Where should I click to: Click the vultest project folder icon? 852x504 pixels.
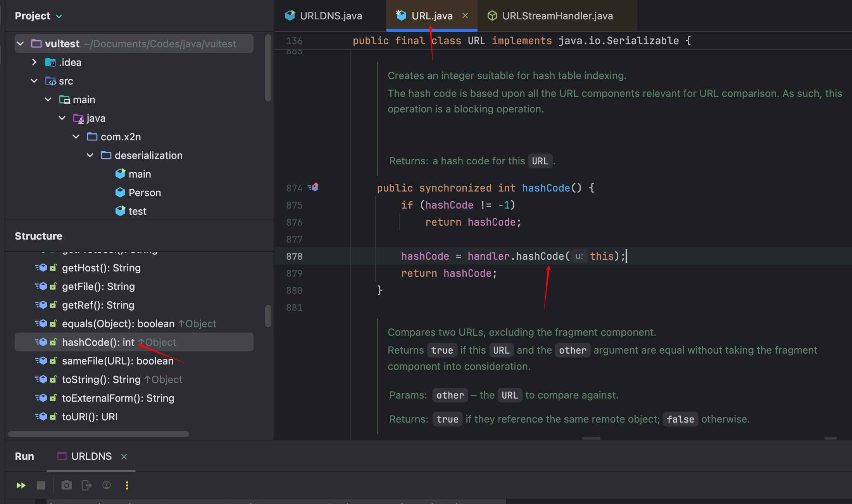(36, 43)
